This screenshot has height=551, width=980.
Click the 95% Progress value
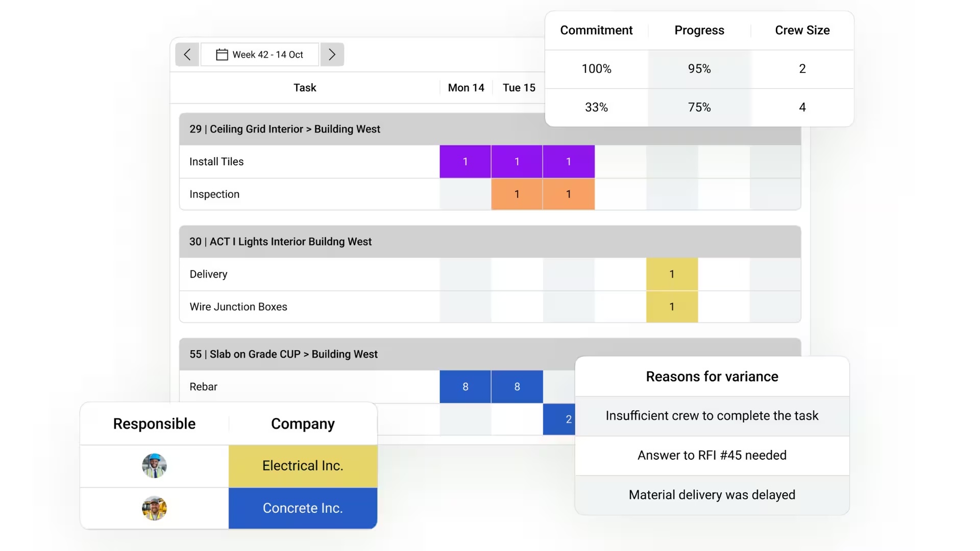[699, 69]
